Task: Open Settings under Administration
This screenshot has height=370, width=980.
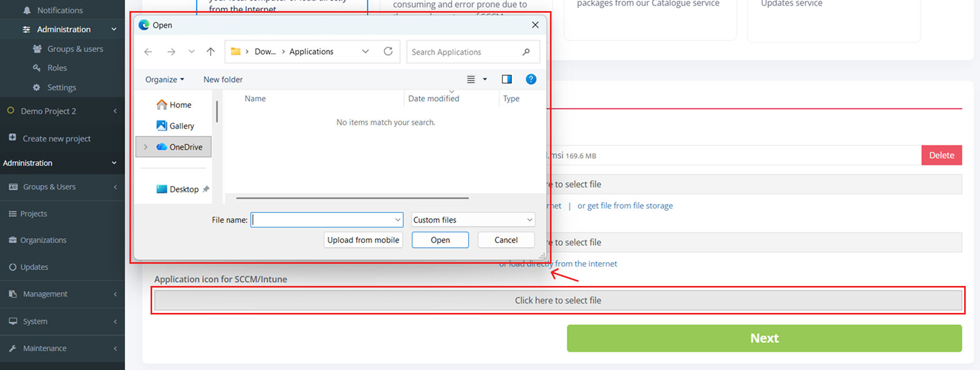Action: pos(61,87)
